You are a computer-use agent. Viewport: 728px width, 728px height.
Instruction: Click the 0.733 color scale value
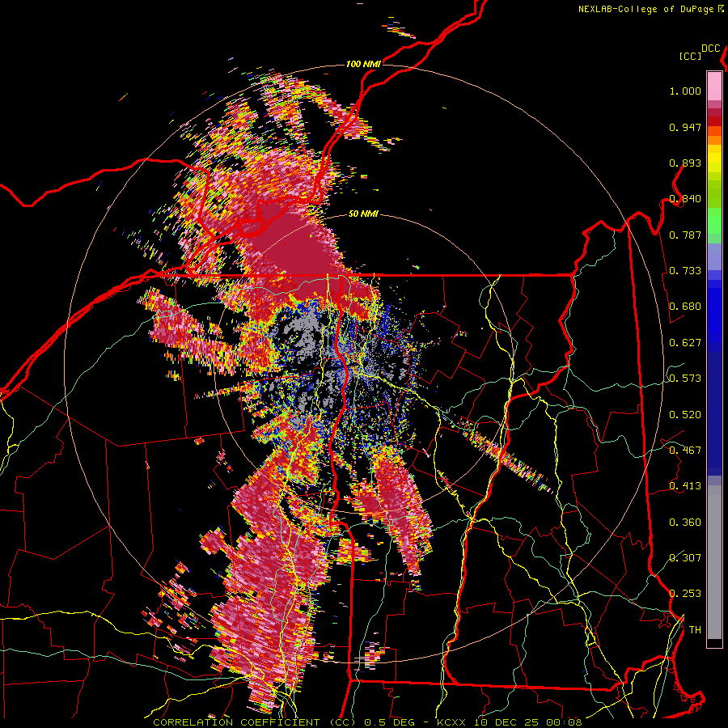pos(685,271)
